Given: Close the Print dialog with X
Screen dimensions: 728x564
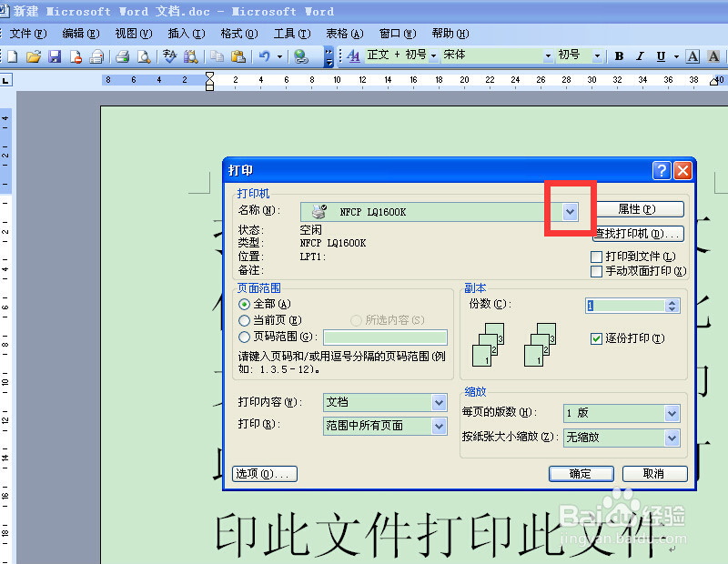Looking at the screenshot, I should pyautogui.click(x=683, y=171).
